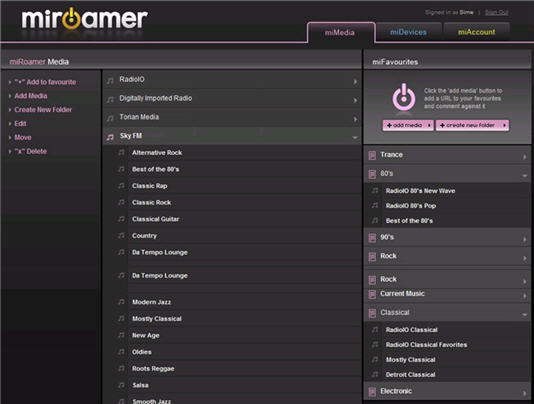This screenshot has height=404, width=534.
Task: Open the miDevices tab
Action: tap(408, 32)
